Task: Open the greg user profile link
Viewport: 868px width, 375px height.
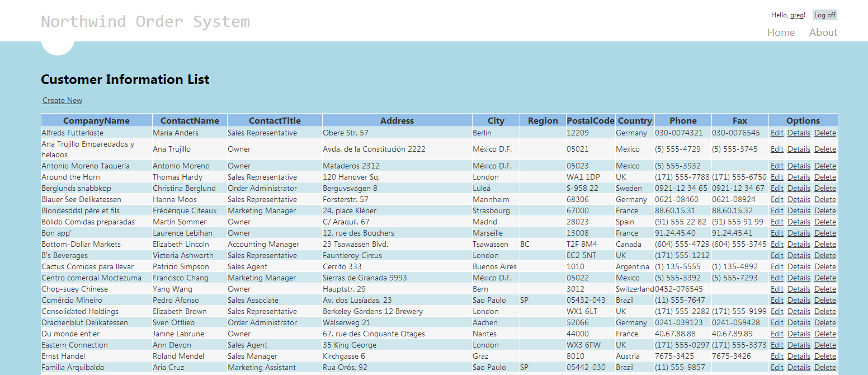Action: pyautogui.click(x=796, y=15)
